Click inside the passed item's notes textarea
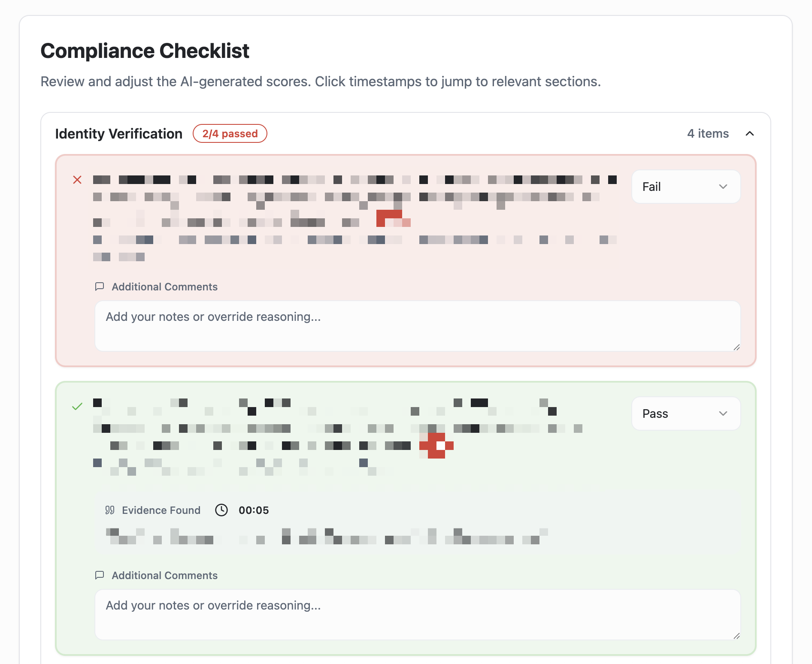 click(x=416, y=615)
